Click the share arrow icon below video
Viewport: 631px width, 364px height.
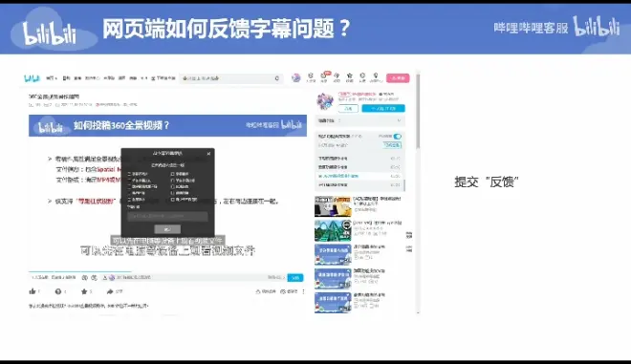tap(110, 291)
